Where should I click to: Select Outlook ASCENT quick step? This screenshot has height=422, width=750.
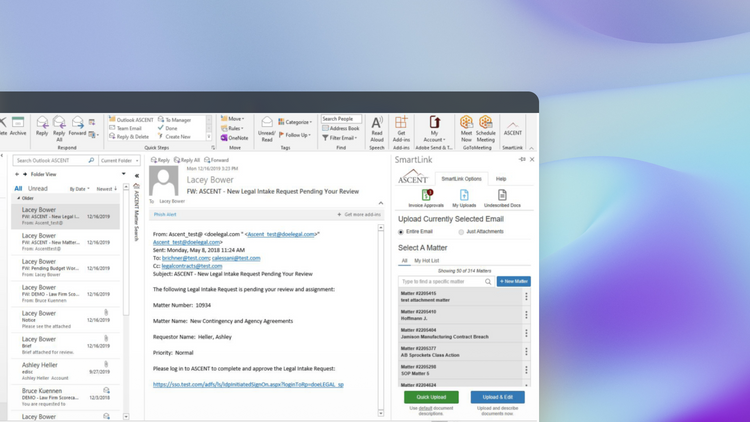coord(131,120)
